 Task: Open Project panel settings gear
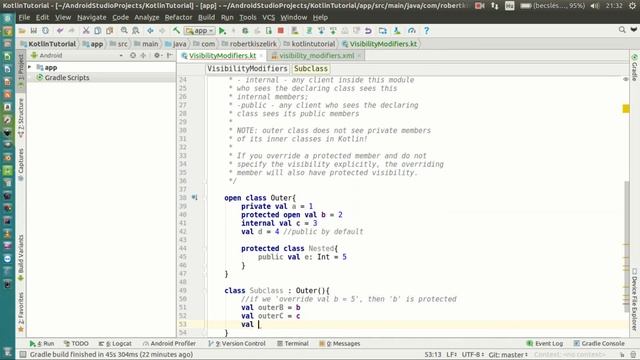pyautogui.click(x=157, y=55)
